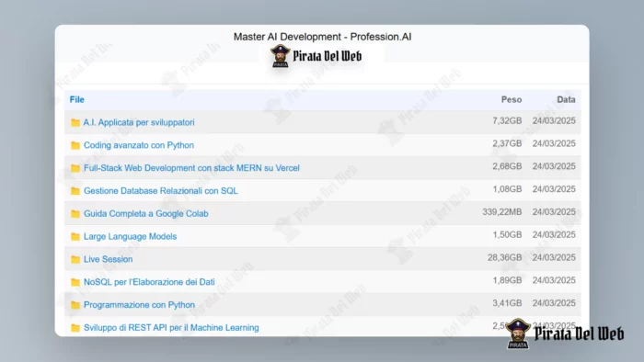Click folder icon beside Full-Stack Web Development
644x362 pixels.
coord(75,168)
